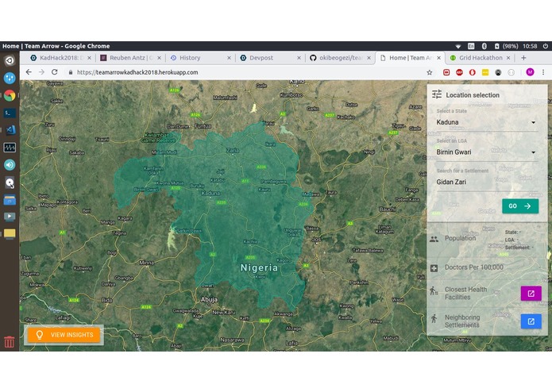The width and height of the screenshot is (552, 392).
Task: Click the Abuja label on map
Action: click(x=209, y=299)
